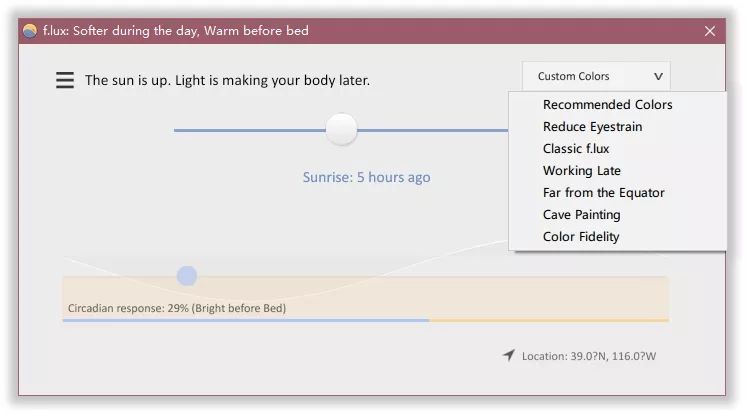746x414 pixels.
Task: Select Recommended Colors preset
Action: (x=607, y=105)
